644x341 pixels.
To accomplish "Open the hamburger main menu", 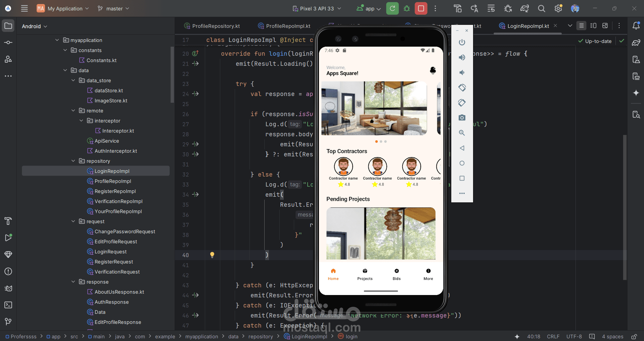I will [x=24, y=8].
